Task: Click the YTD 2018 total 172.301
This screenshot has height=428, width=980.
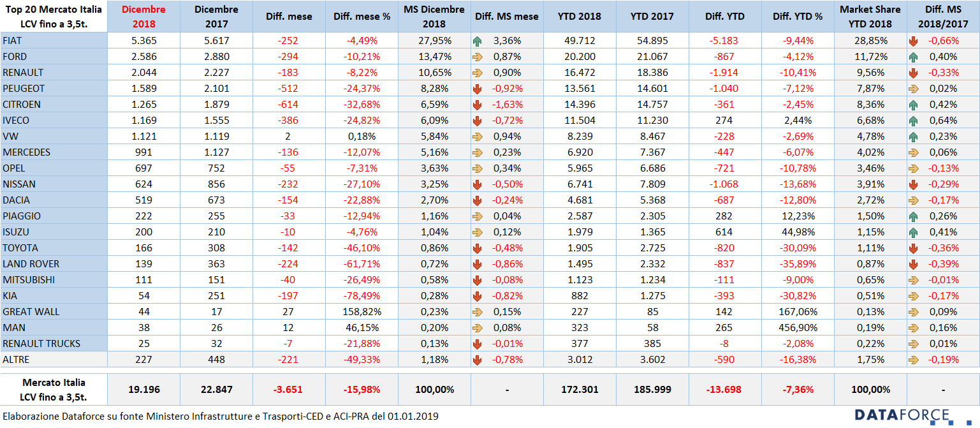Action: coord(580,389)
